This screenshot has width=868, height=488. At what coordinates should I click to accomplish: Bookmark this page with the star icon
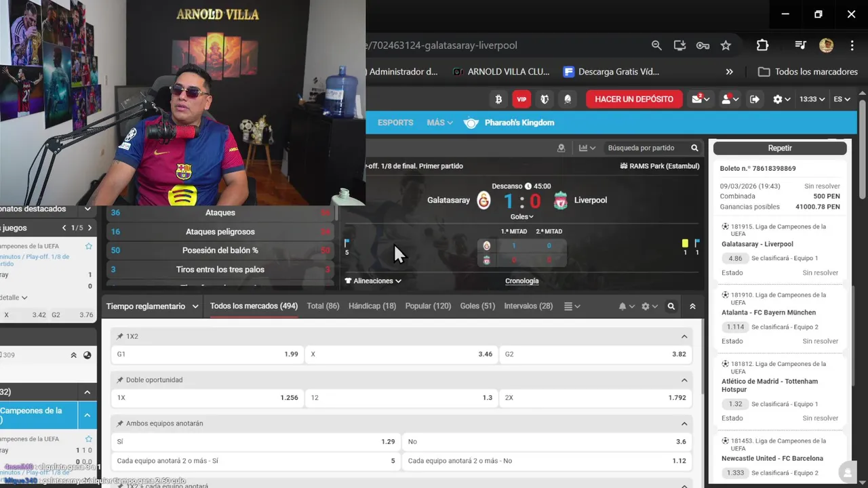(726, 45)
